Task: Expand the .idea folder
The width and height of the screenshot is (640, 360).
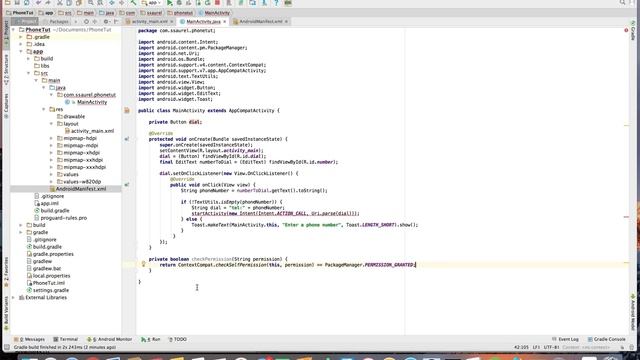Action: (21, 44)
